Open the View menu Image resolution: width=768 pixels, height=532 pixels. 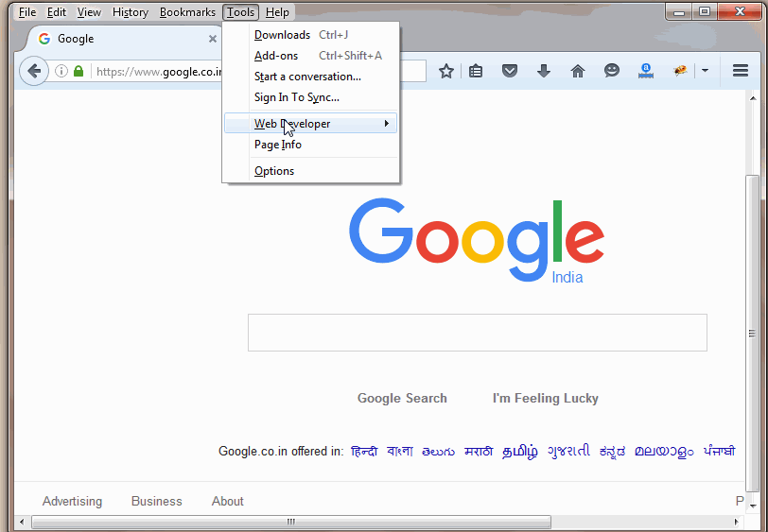pyautogui.click(x=89, y=12)
